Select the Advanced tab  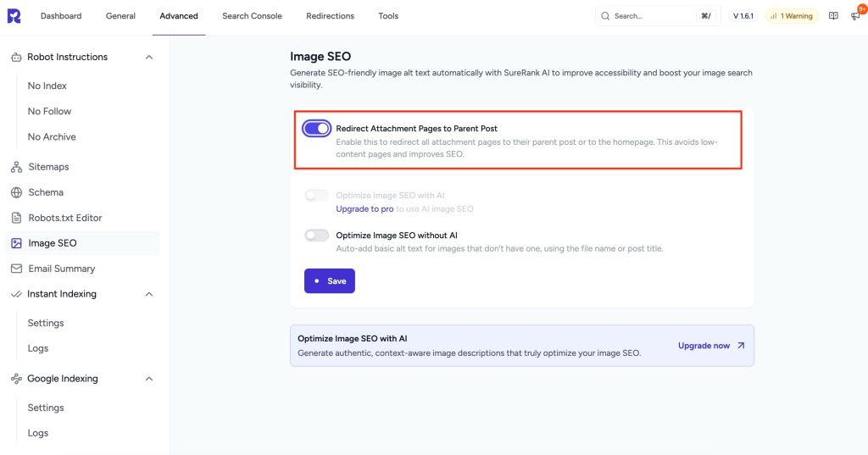pyautogui.click(x=179, y=16)
